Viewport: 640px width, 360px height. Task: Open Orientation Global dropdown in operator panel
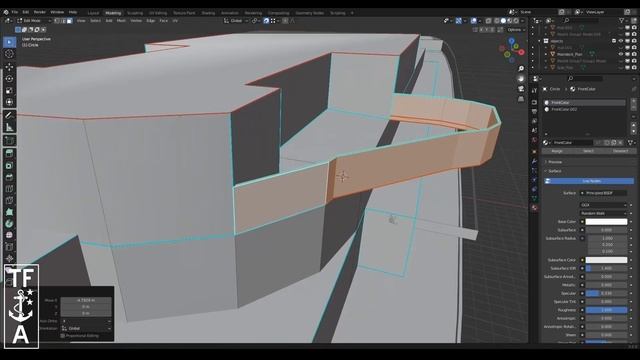click(x=86, y=328)
